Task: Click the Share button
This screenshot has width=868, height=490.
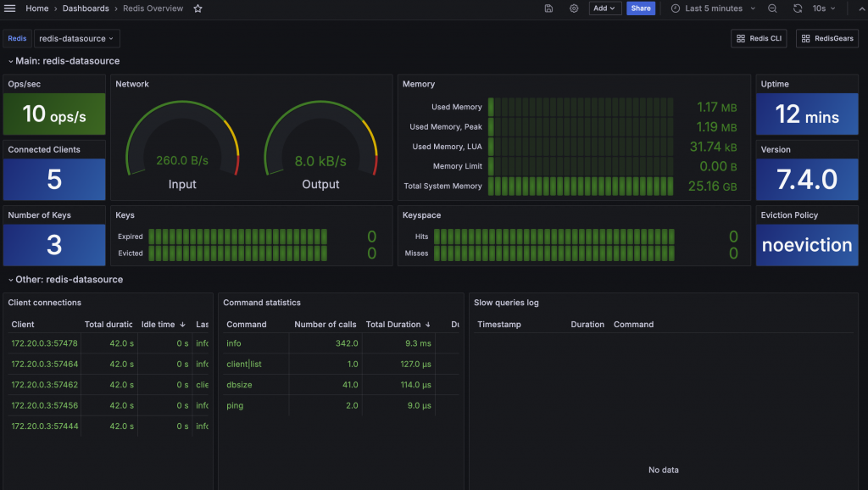Action: [641, 8]
